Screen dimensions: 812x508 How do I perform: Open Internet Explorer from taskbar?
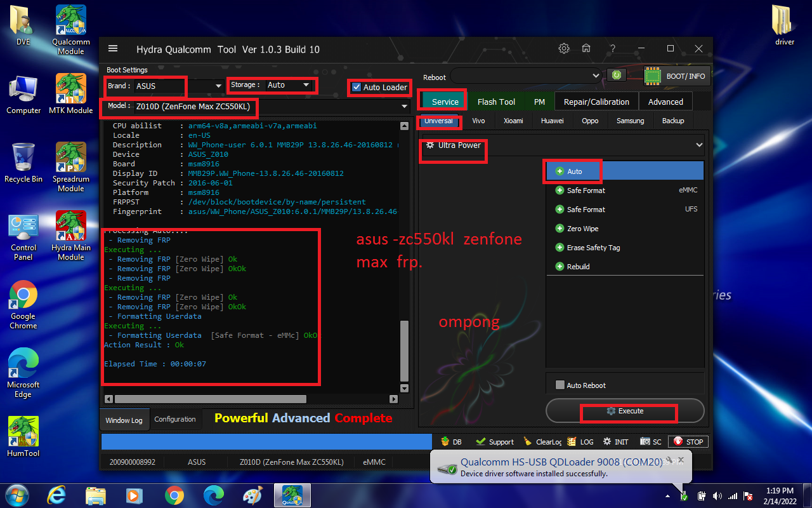pos(58,495)
